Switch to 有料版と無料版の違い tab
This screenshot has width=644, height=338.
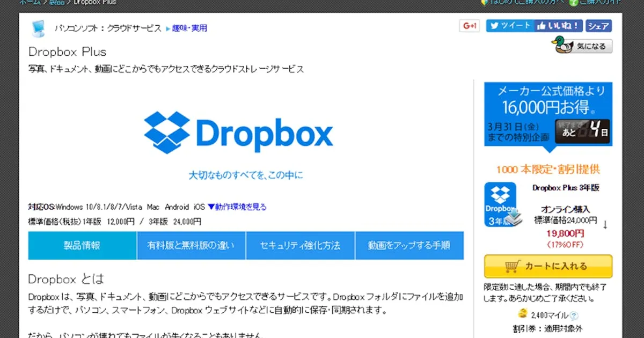click(x=191, y=246)
